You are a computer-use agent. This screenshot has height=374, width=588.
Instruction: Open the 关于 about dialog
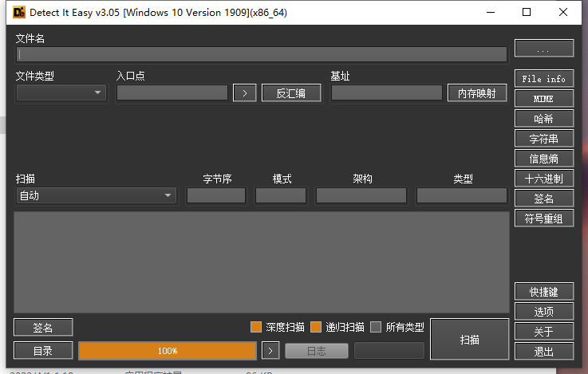point(544,331)
